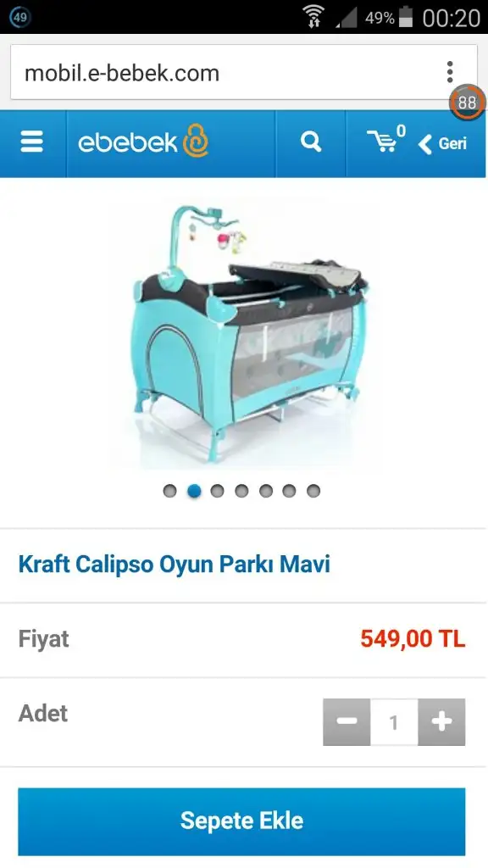
Task: Open the shopping cart icon
Action: 385,140
